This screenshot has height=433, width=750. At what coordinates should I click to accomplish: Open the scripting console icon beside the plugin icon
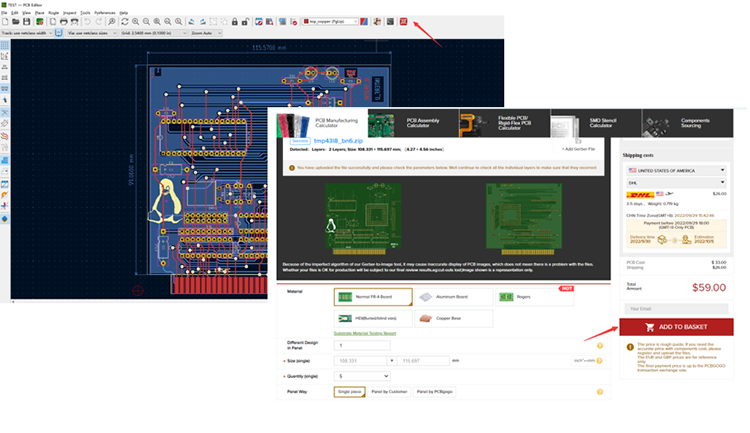(390, 22)
